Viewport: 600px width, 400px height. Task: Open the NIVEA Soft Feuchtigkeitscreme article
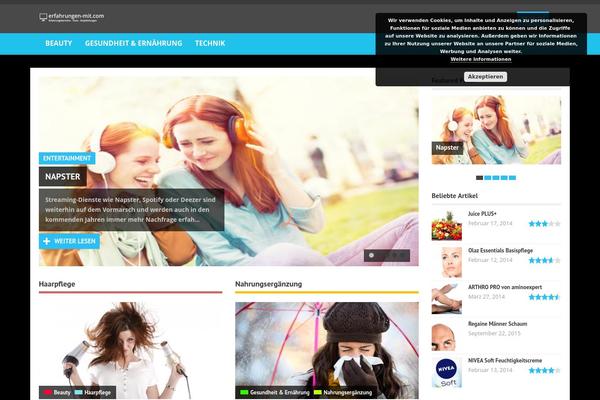pos(505,361)
